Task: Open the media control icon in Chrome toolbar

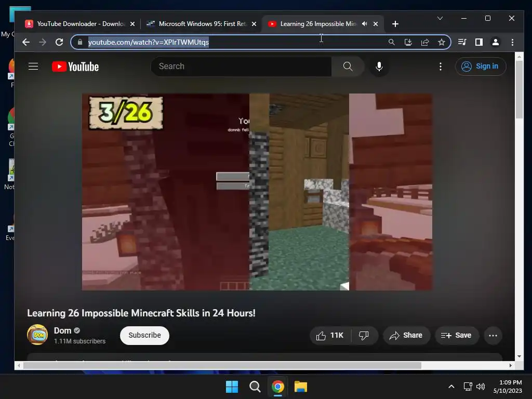Action: 462,42
